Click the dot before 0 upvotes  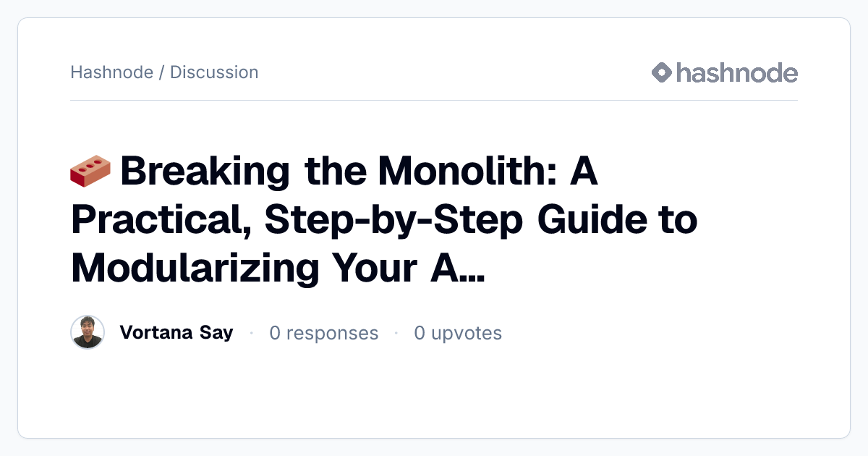tap(396, 333)
